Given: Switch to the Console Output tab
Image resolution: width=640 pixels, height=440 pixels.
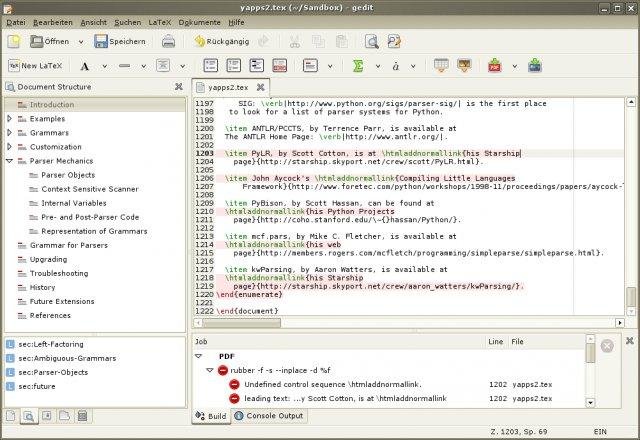Looking at the screenshot, I should coord(268,415).
